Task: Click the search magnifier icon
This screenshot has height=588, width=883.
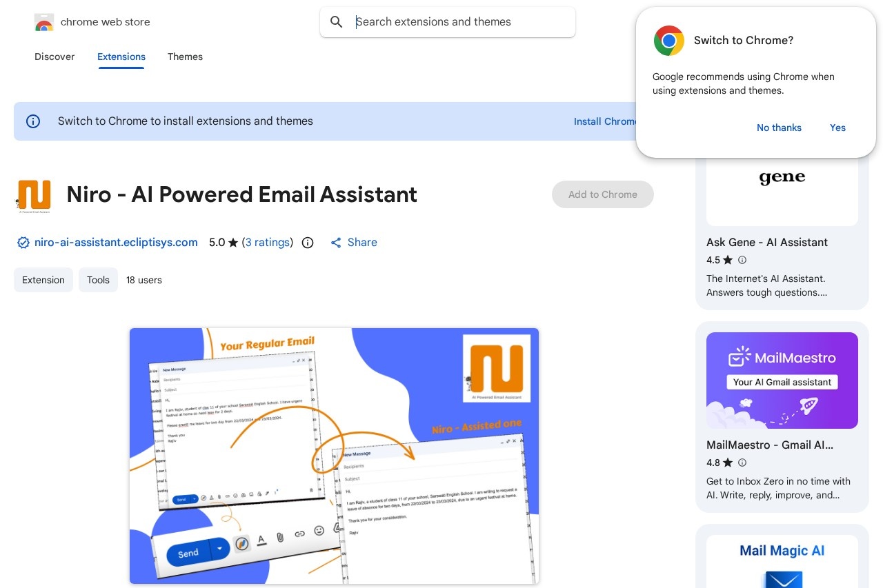Action: (x=337, y=22)
